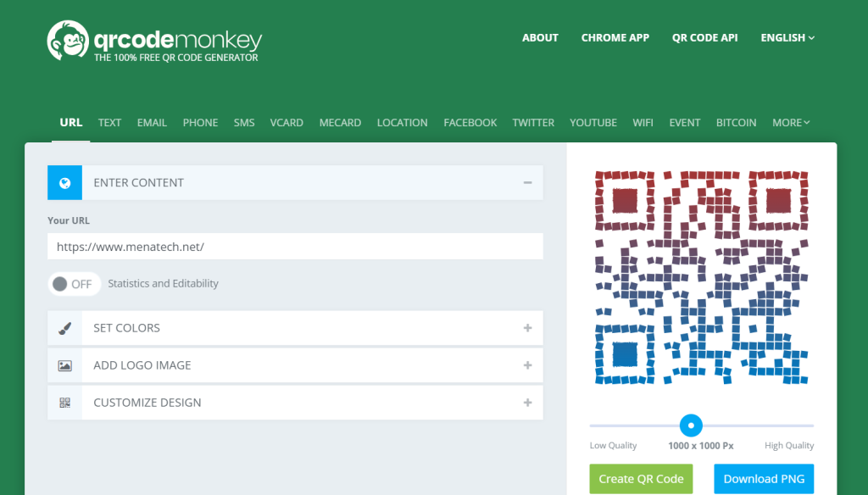
Task: Expand the Add Logo Image plus sign
Action: [x=527, y=365]
